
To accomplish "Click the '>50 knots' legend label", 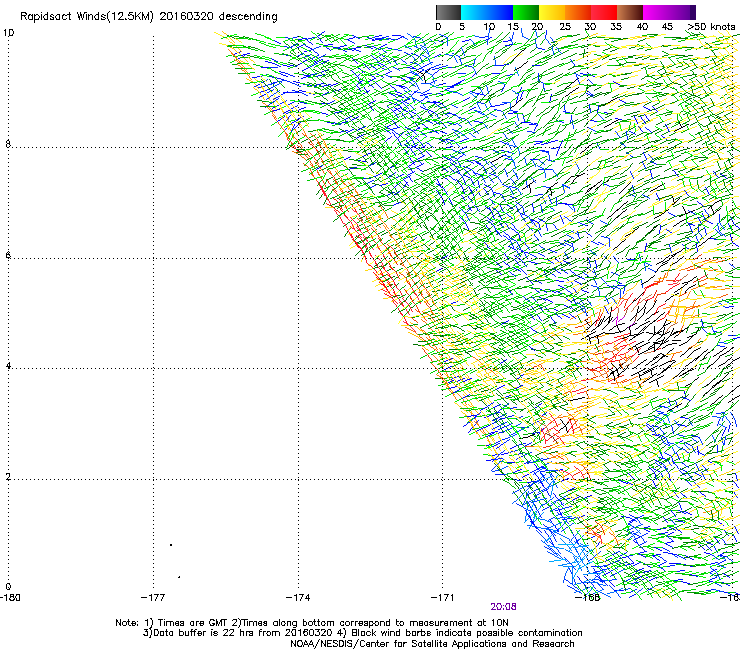I will [711, 27].
